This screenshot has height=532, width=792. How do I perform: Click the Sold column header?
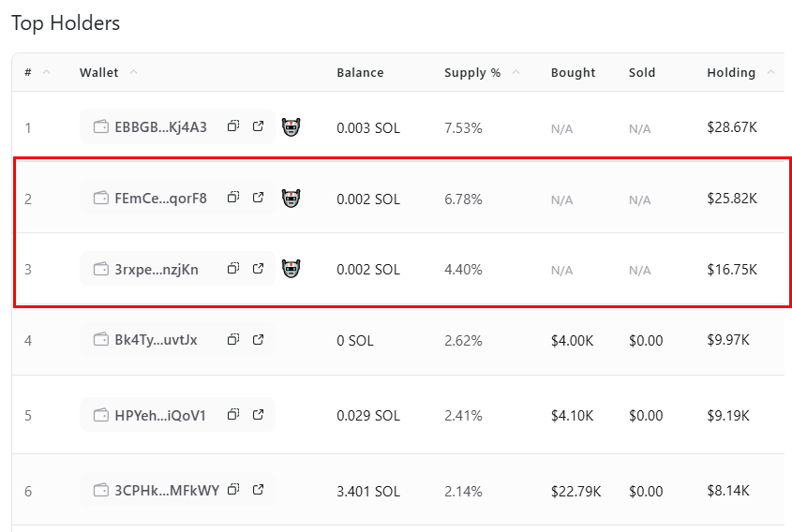[642, 73]
